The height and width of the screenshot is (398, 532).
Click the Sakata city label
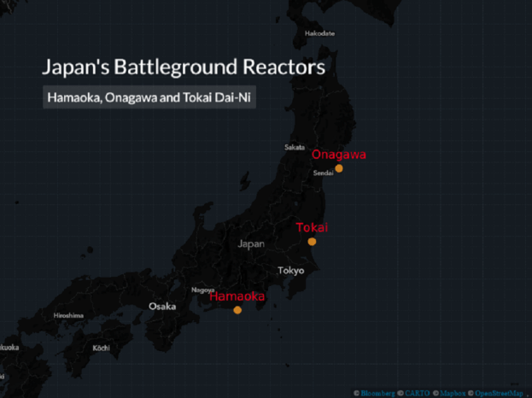pyautogui.click(x=295, y=147)
